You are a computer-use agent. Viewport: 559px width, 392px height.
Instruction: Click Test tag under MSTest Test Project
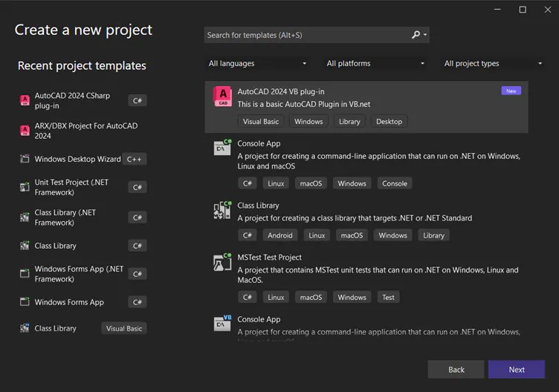pos(388,297)
